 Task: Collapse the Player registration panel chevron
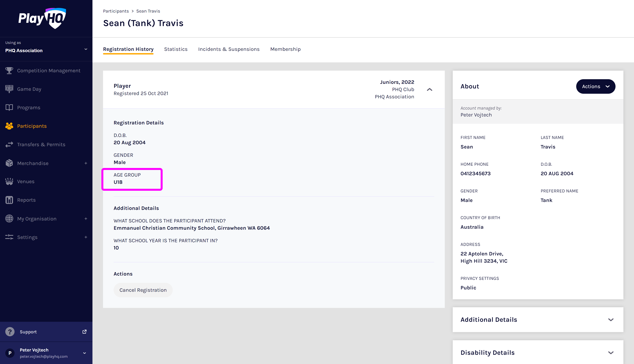point(429,89)
